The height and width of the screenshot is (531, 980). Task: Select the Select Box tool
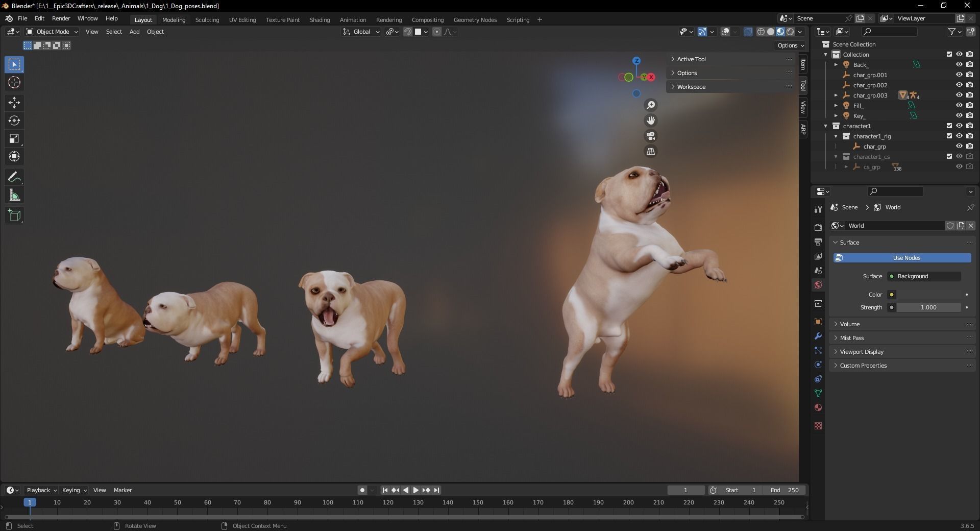(x=14, y=64)
